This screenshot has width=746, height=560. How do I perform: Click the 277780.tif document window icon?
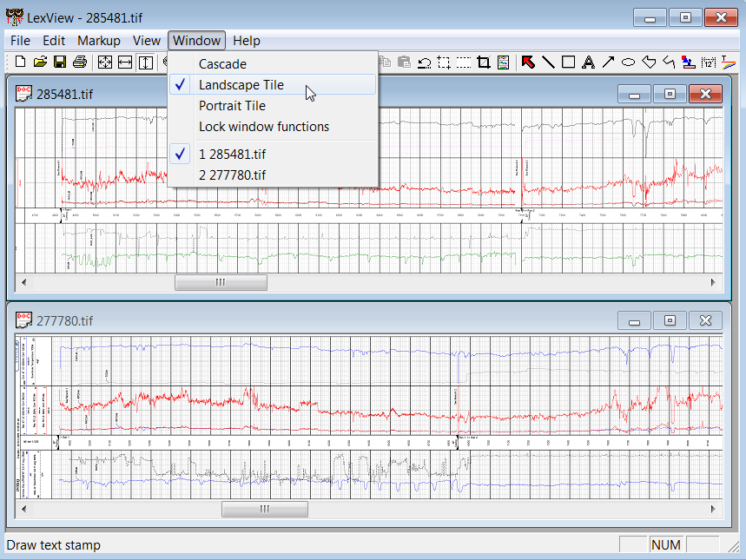[23, 320]
